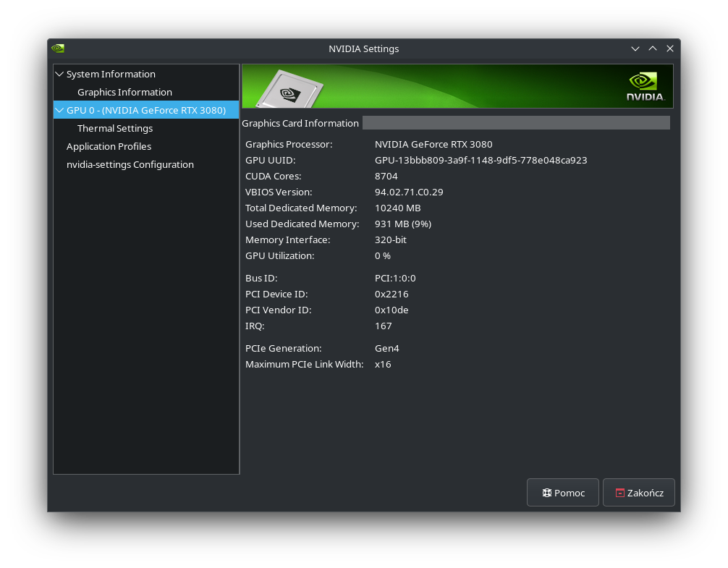Collapse the System Information tree node
The width and height of the screenshot is (728, 568).
click(x=59, y=74)
